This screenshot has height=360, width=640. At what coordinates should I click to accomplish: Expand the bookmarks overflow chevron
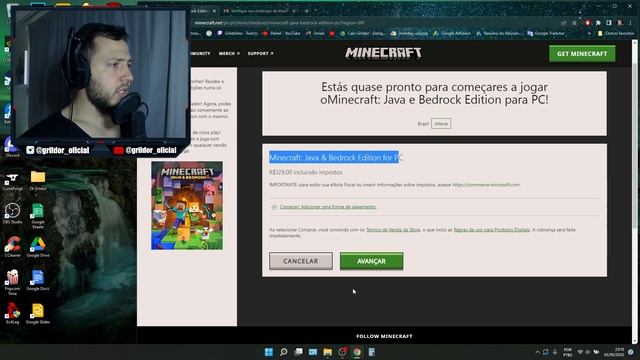point(589,33)
